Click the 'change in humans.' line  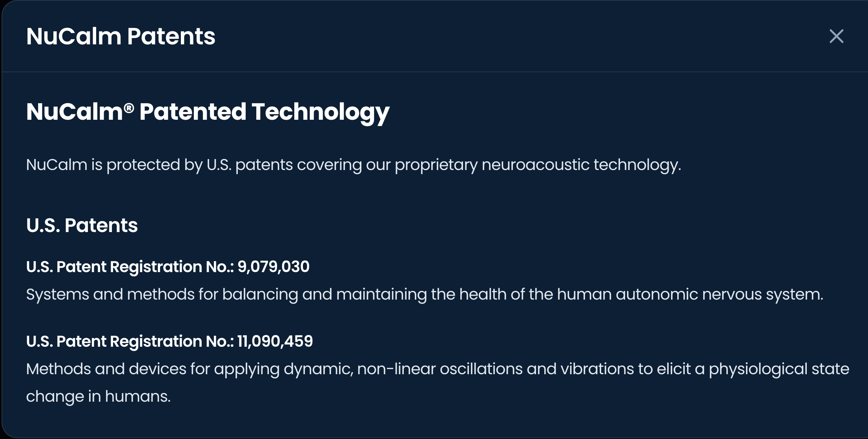[x=98, y=397]
